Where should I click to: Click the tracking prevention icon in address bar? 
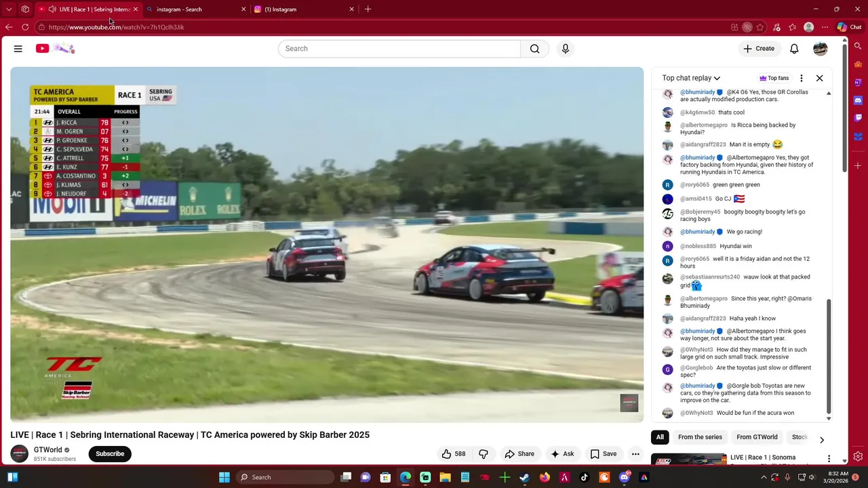(x=747, y=27)
